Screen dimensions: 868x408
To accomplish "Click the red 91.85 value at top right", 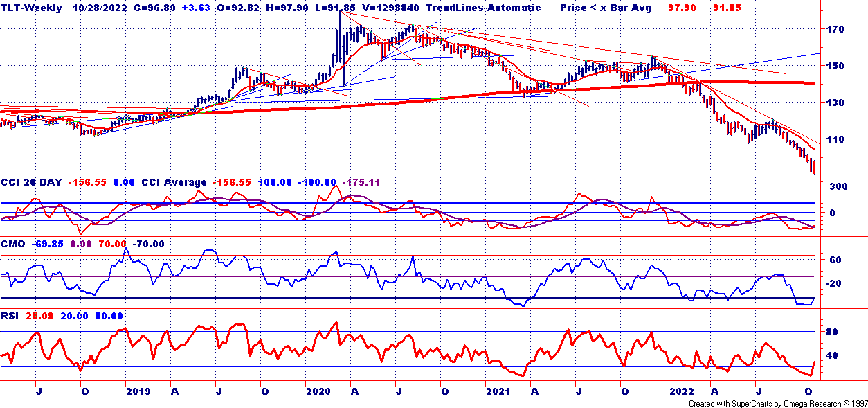I will (x=728, y=8).
